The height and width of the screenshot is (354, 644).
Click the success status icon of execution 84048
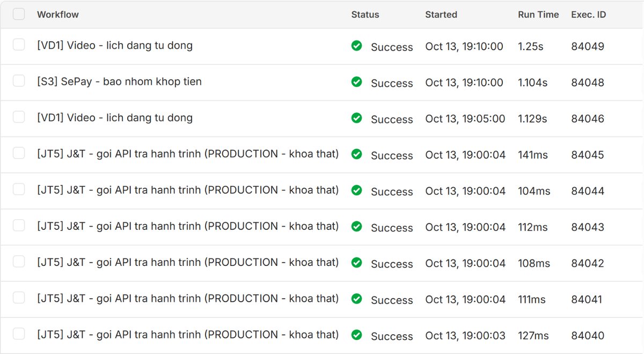356,82
